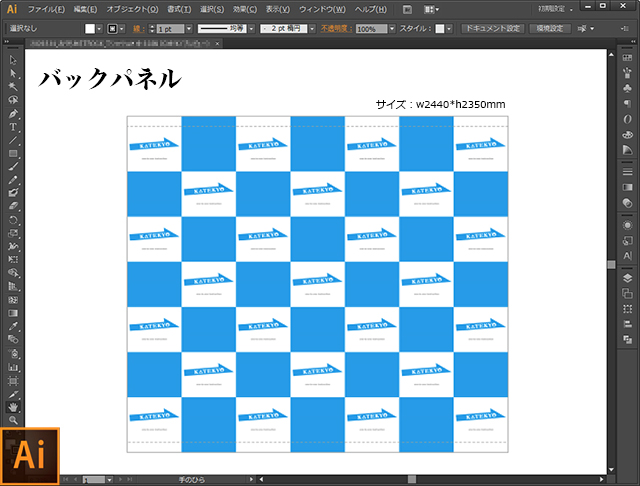This screenshot has height=486, width=640.
Task: Open the ウィンドウ(W) menu
Action: coord(322,9)
